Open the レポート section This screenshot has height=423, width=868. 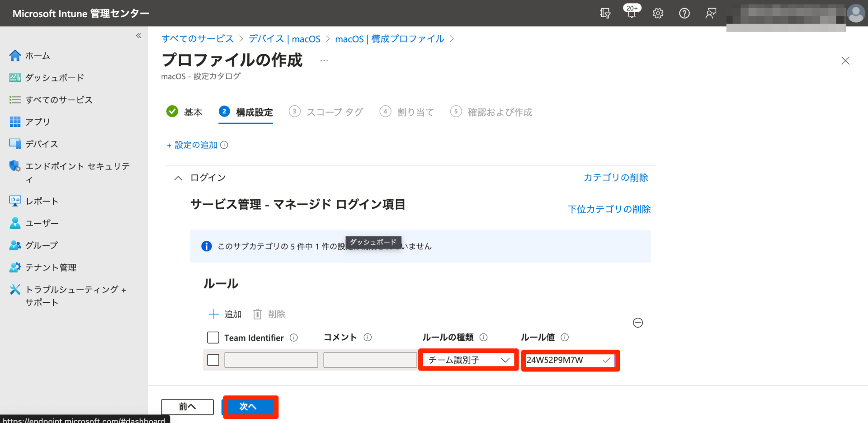(42, 201)
